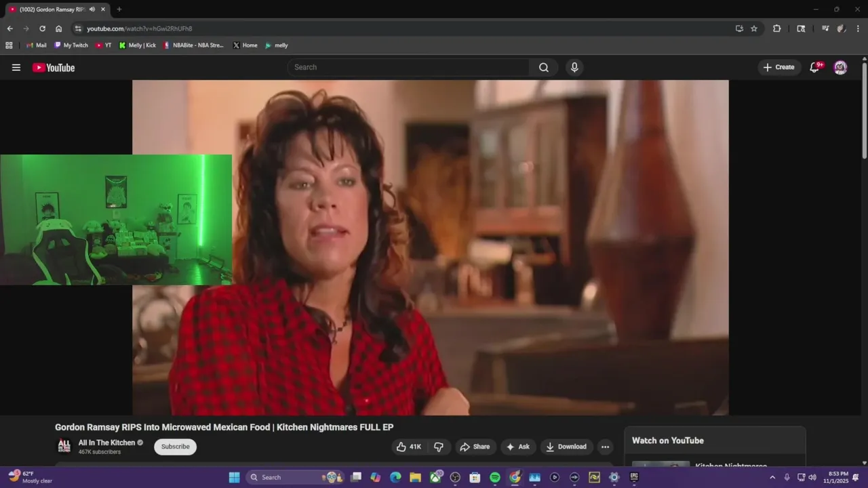Image resolution: width=868 pixels, height=488 pixels.
Task: Open the YouTube account avatar menu
Action: click(x=840, y=67)
